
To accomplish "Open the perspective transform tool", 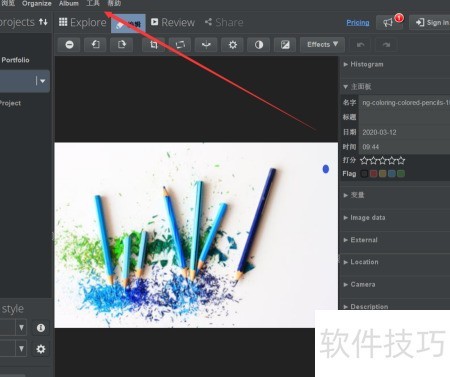I will point(180,45).
